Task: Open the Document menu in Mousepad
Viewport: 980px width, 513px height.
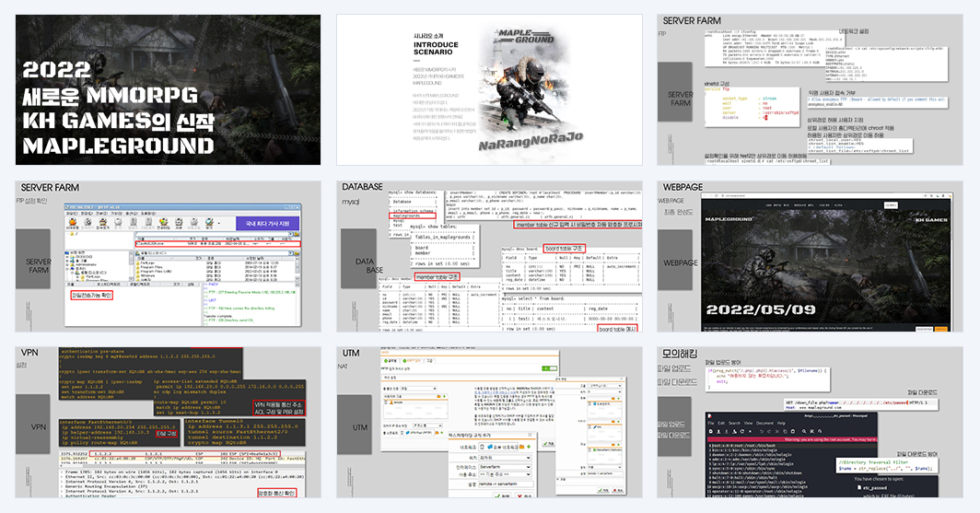Action: [764, 423]
